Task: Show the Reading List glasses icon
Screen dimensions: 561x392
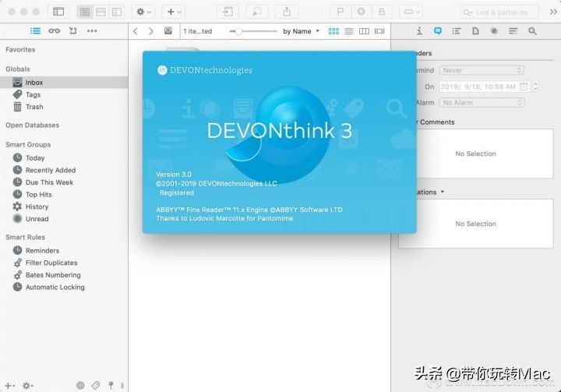Action: pyautogui.click(x=54, y=31)
